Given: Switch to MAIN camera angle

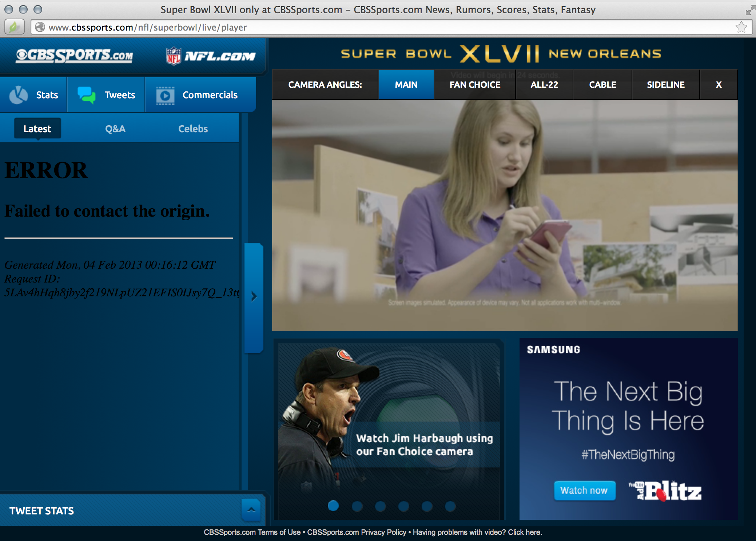Looking at the screenshot, I should 406,84.
